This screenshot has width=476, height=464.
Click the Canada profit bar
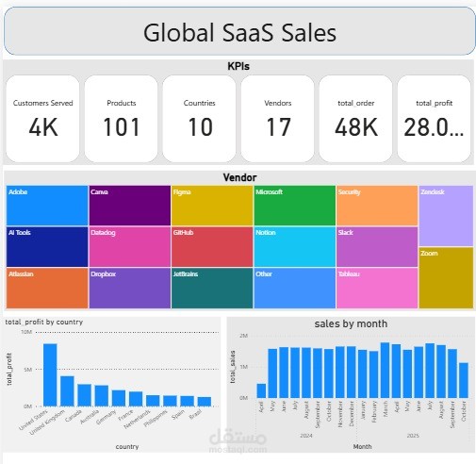point(85,395)
